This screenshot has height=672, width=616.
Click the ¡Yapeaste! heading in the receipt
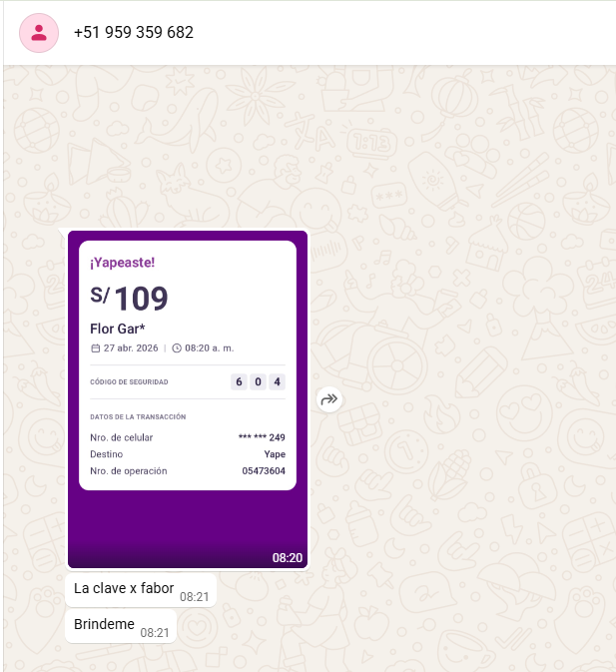[x=122, y=263]
